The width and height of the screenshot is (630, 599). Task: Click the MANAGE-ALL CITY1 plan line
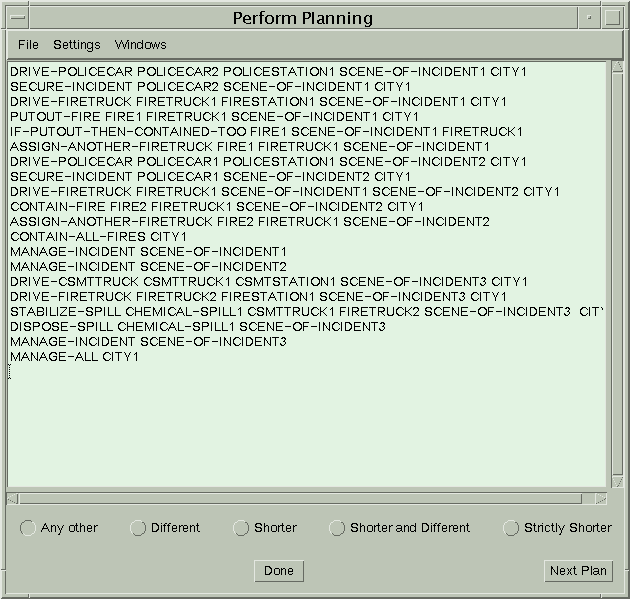tap(74, 357)
